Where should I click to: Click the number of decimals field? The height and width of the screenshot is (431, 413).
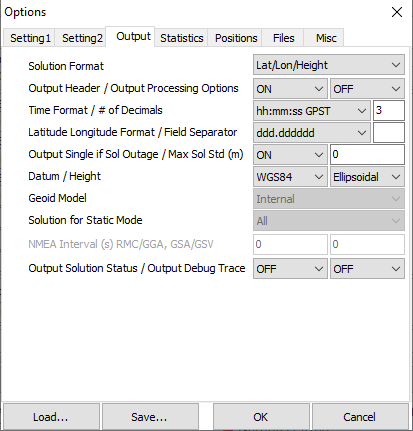tap(389, 110)
